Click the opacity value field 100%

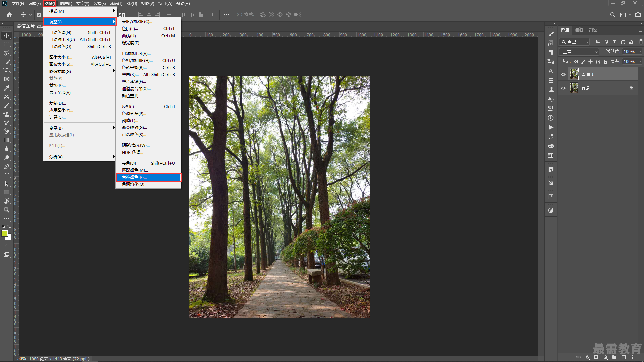click(629, 52)
